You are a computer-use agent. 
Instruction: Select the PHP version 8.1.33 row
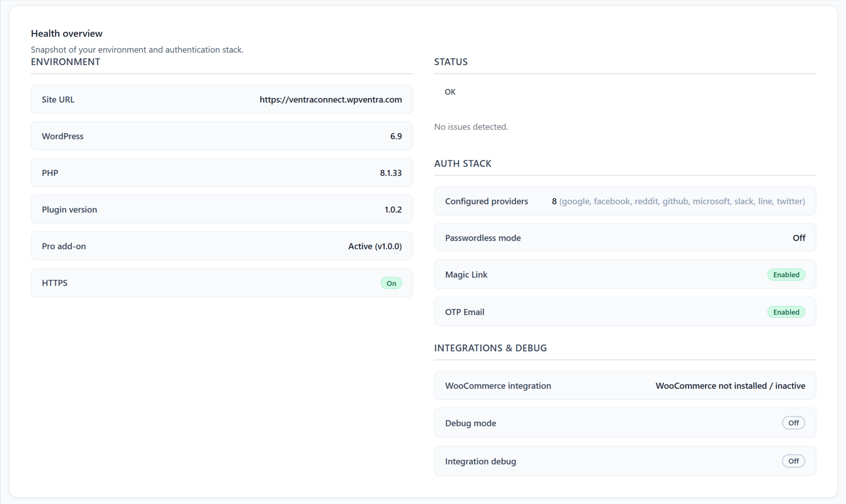pos(221,173)
